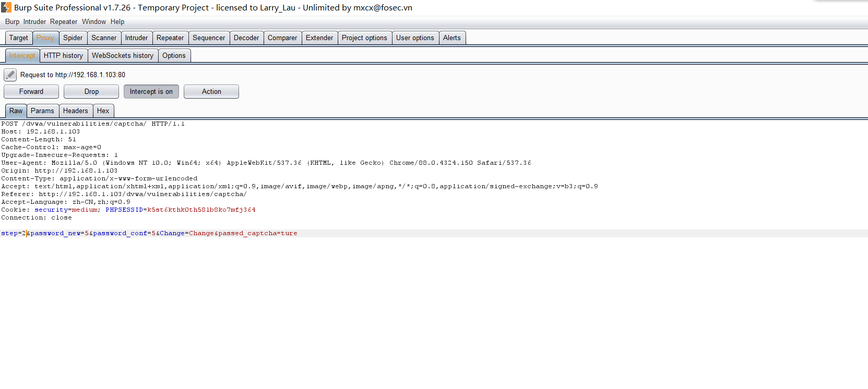
Task: Open the Action dropdown button
Action: 211,92
